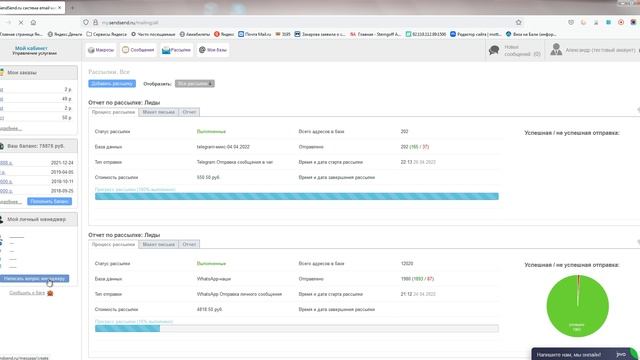Image resolution: width=640 pixels, height=360 pixels.
Task: Select Процесс рассылки tab in second report
Action: point(113,244)
